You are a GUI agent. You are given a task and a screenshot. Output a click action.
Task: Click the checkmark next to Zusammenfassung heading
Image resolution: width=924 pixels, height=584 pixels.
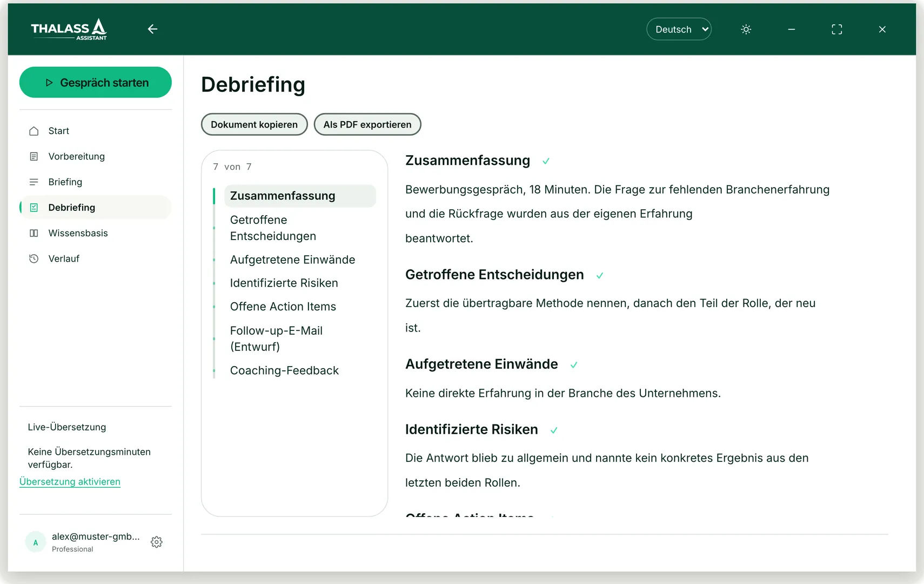click(546, 161)
